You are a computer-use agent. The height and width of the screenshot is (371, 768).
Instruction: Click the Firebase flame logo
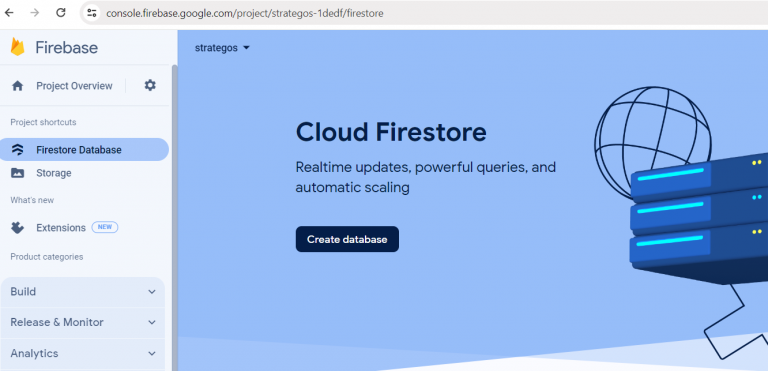pos(18,47)
